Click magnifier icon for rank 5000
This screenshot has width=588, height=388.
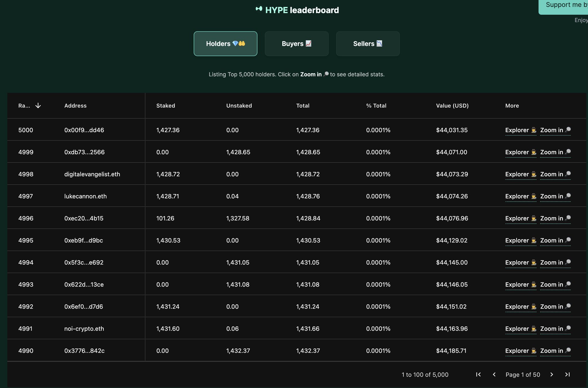pyautogui.click(x=568, y=130)
